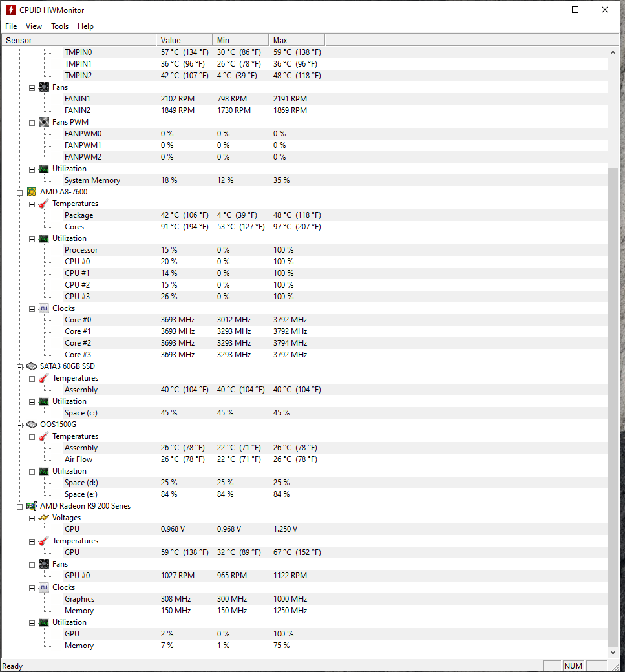Collapse the CPU Temperatures group under AMD A8-7600
Screen dimensions: 625x672
[32, 204]
